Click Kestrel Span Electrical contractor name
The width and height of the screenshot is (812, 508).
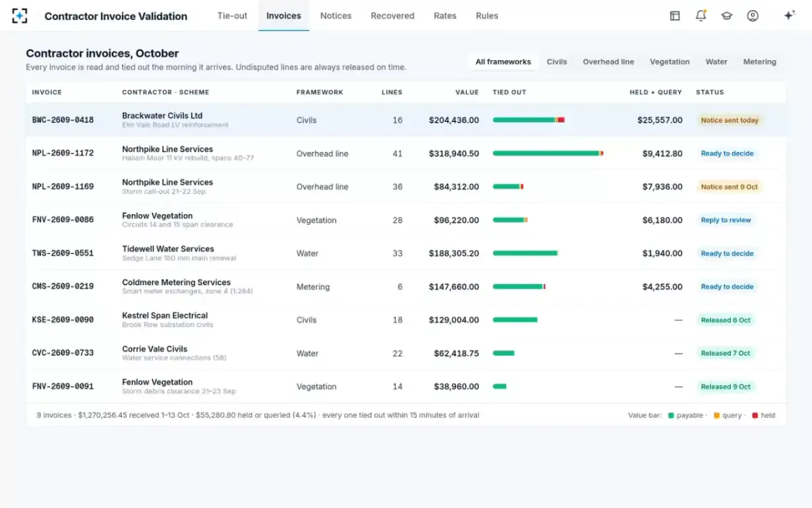pyautogui.click(x=165, y=315)
